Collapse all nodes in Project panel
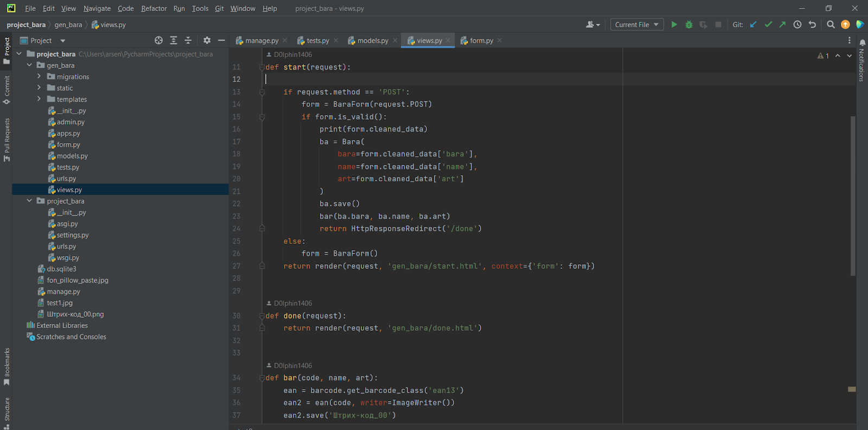Image resolution: width=868 pixels, height=430 pixels. click(188, 40)
